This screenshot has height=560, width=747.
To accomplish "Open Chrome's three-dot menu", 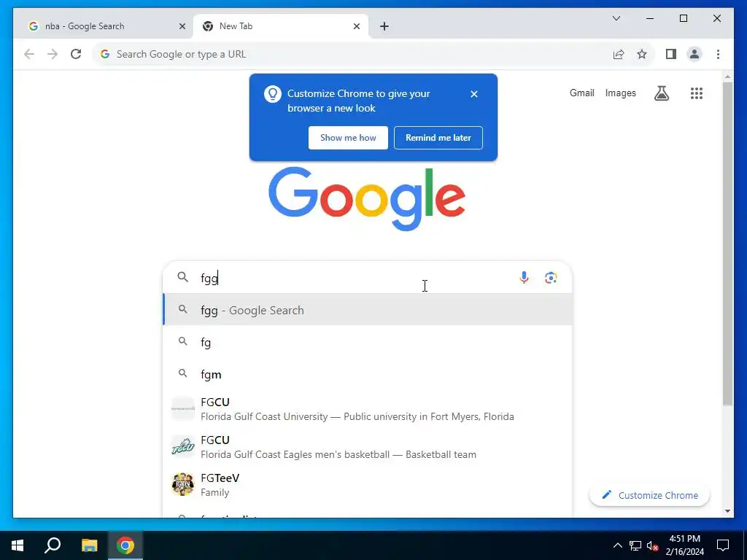I will pyautogui.click(x=718, y=54).
